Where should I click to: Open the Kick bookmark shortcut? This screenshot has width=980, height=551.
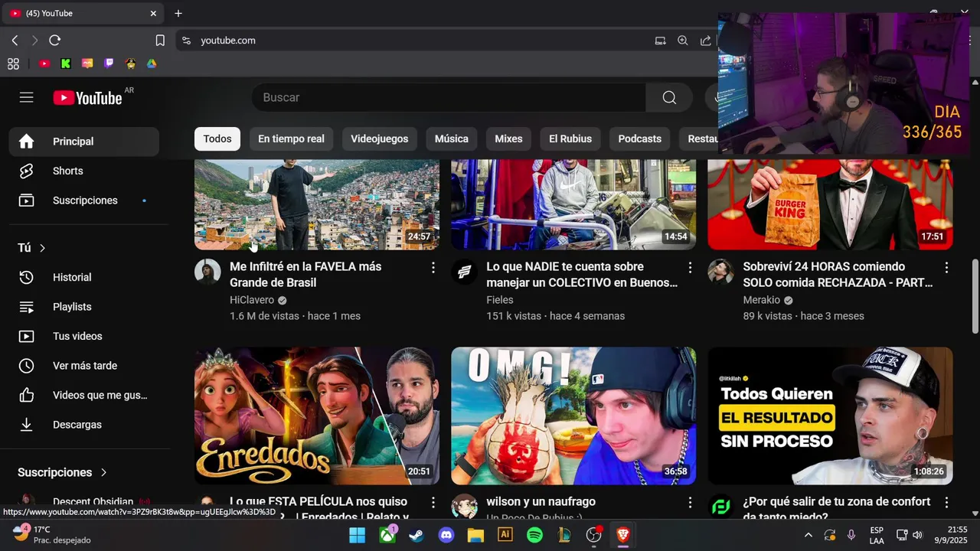[x=66, y=64]
